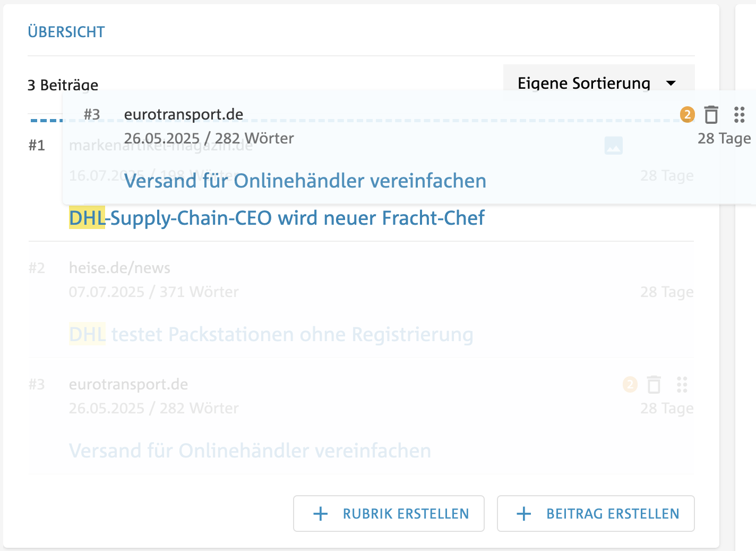
Task: Click the eurotransport.de source on floating card
Action: click(x=184, y=114)
